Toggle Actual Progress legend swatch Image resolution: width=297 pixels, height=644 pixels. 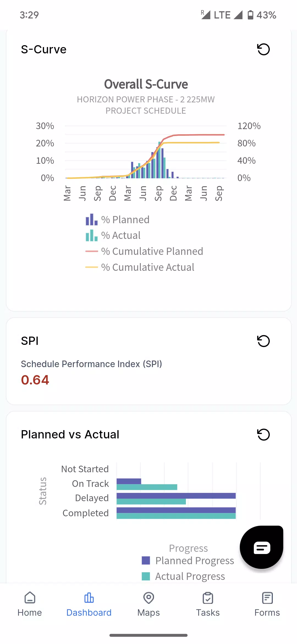point(146,576)
